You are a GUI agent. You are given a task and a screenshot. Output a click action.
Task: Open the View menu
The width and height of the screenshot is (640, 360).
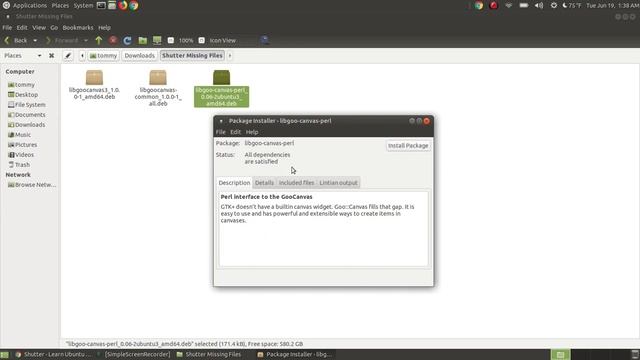tap(39, 27)
